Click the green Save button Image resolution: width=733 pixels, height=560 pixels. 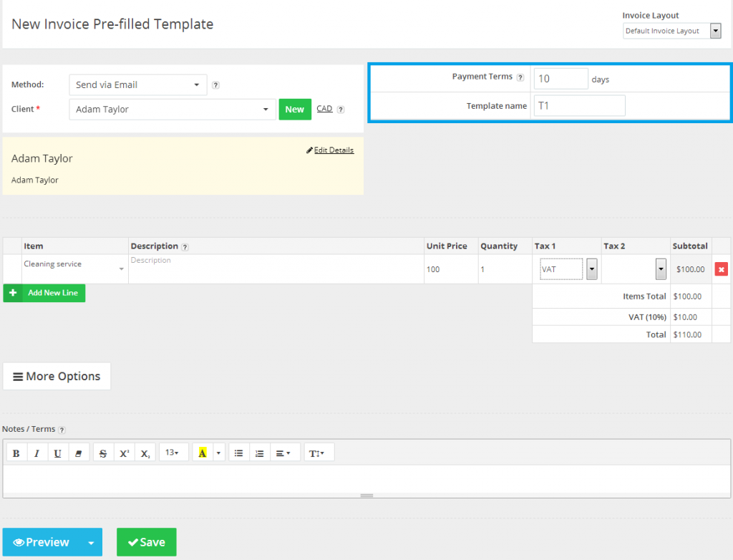[146, 542]
